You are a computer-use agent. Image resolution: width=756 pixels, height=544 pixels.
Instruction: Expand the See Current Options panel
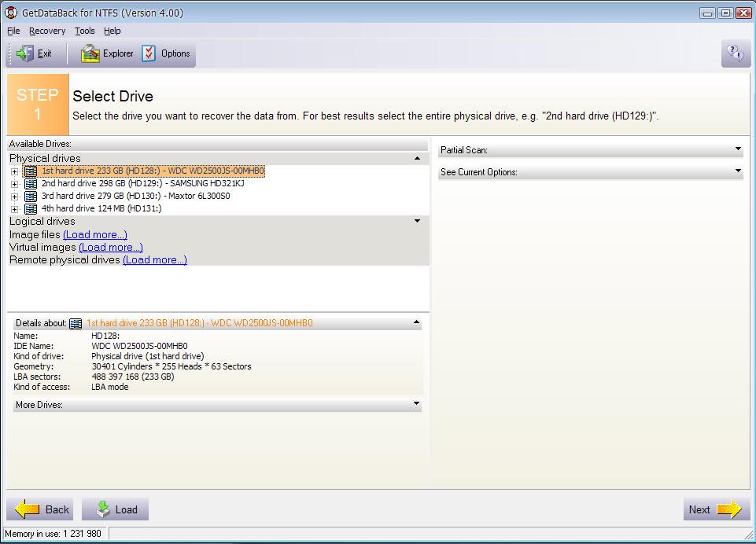pos(738,171)
